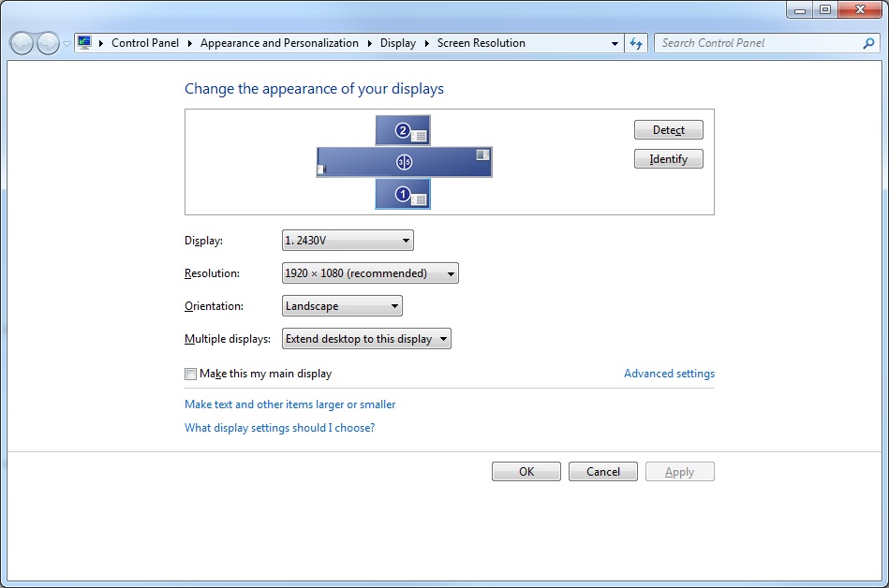Click the search magnifier icon
889x588 pixels.
pos(868,43)
